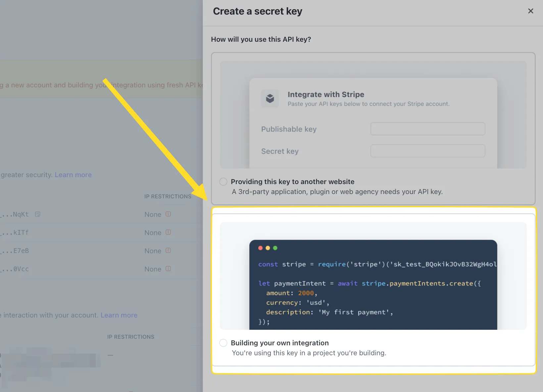This screenshot has width=543, height=392.
Task: Click the Integrate with Stripe package icon
Action: [x=270, y=98]
